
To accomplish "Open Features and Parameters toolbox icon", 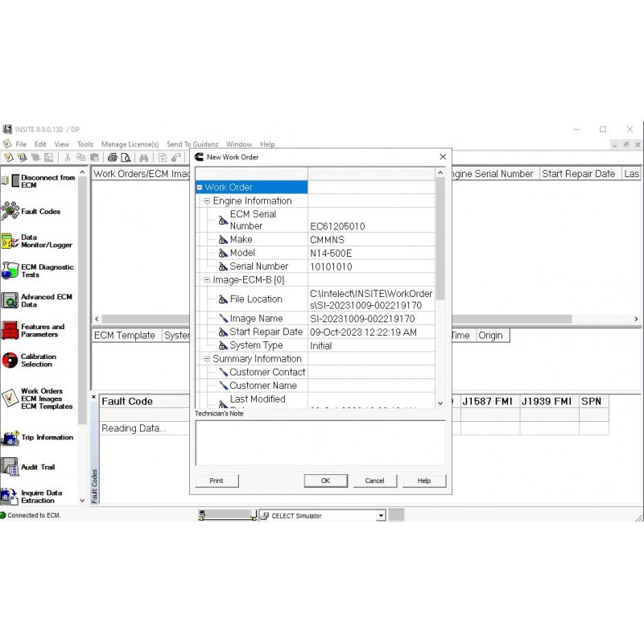I will pos(10,330).
